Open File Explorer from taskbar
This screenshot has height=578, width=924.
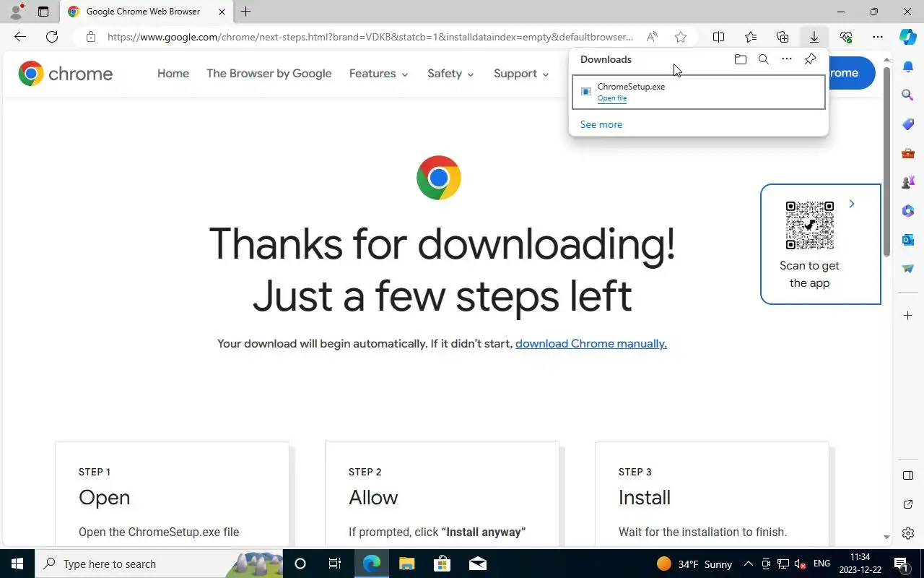(x=407, y=564)
